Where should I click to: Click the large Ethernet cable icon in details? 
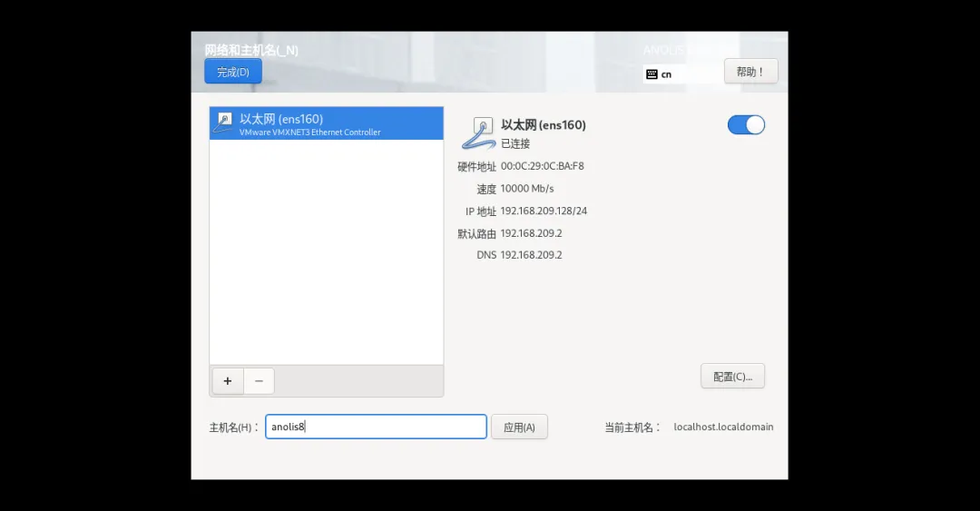479,133
